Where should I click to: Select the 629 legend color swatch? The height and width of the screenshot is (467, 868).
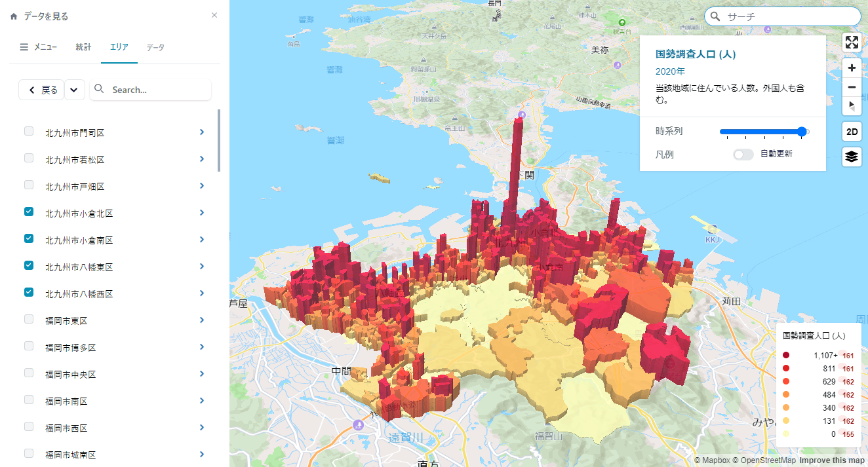click(x=786, y=382)
